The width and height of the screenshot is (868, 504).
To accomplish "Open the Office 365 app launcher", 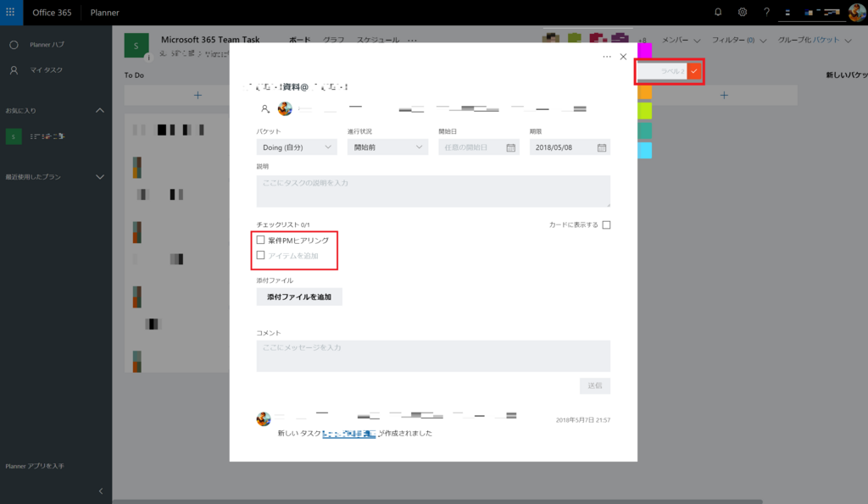I will pyautogui.click(x=10, y=12).
